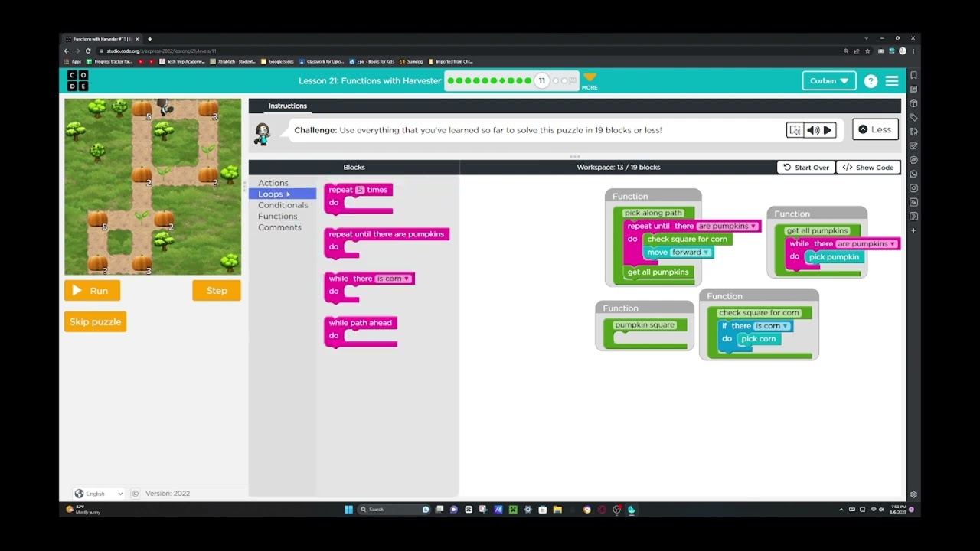Viewport: 980px width, 551px height.
Task: Click the instructor character avatar
Action: tap(262, 134)
